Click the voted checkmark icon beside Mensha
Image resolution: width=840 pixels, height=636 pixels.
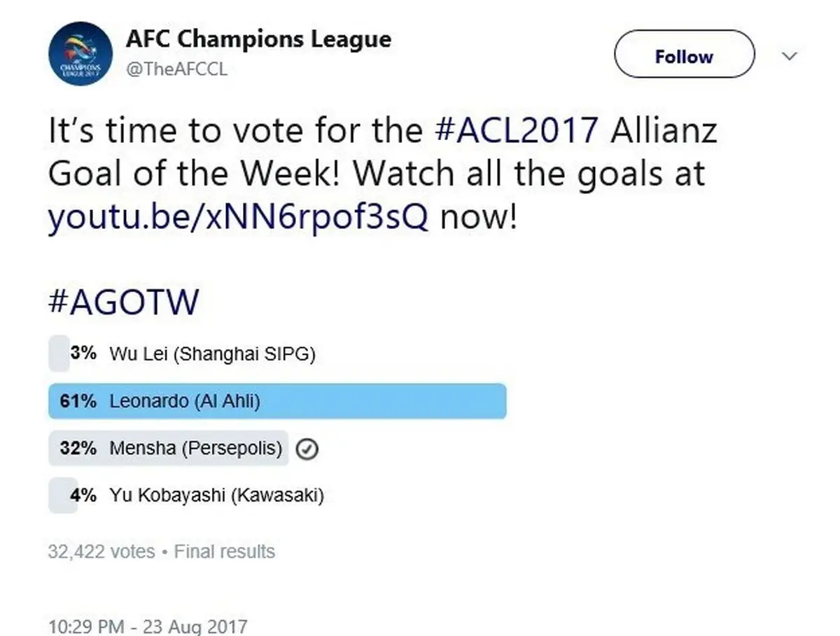point(307,449)
